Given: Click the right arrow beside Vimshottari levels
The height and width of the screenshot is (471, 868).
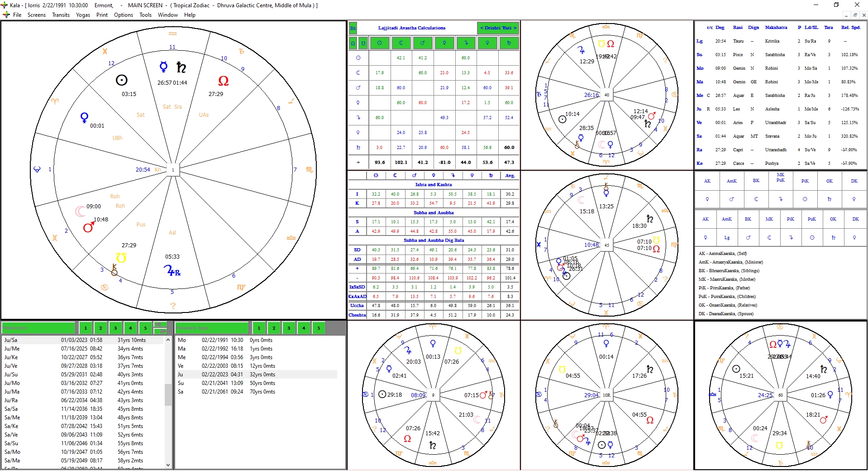Looking at the screenshot, I should (x=160, y=331).
